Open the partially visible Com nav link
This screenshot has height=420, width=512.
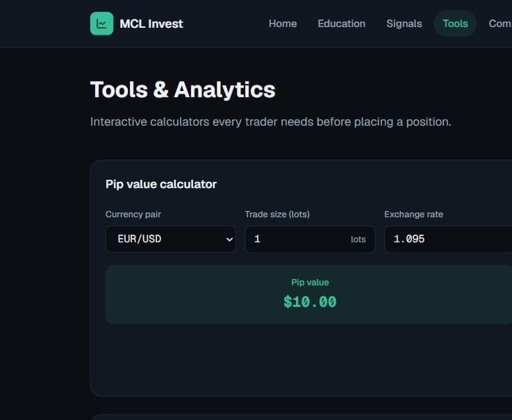tap(500, 24)
